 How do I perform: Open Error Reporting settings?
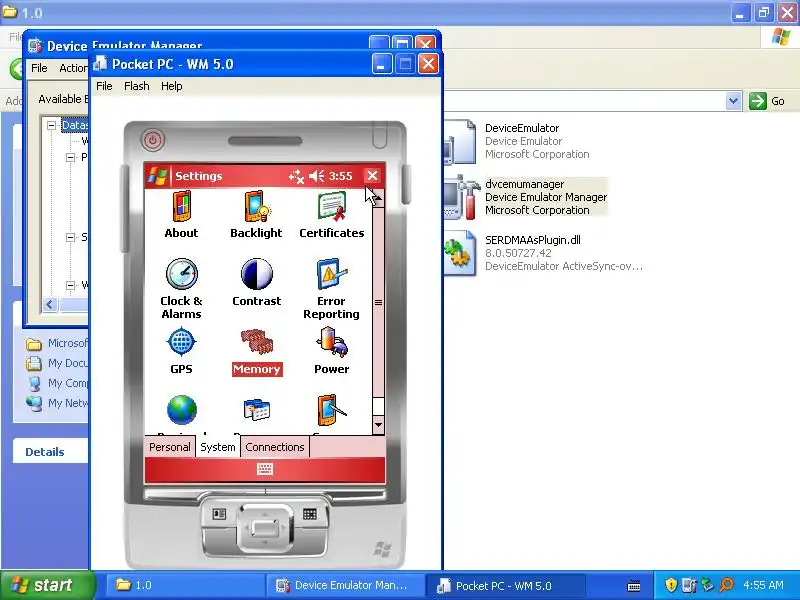[332, 288]
